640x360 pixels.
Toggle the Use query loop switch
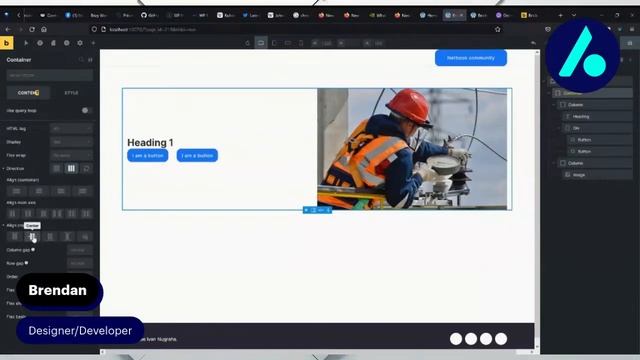86,110
